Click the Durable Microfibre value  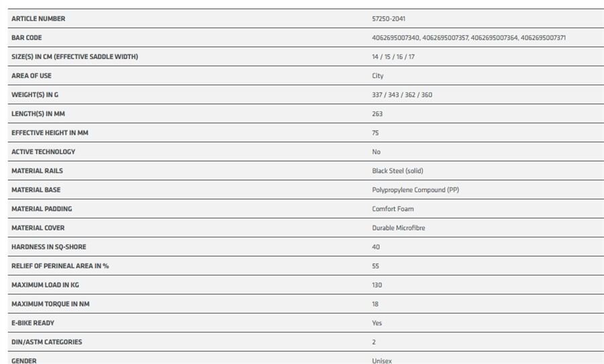(x=399, y=228)
